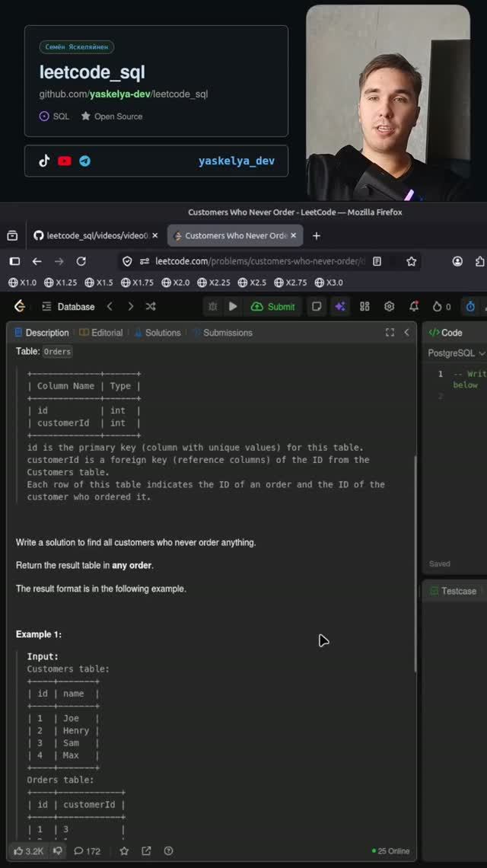The height and width of the screenshot is (868, 487).
Task: Go to next problem with right chevron
Action: [x=131, y=306]
